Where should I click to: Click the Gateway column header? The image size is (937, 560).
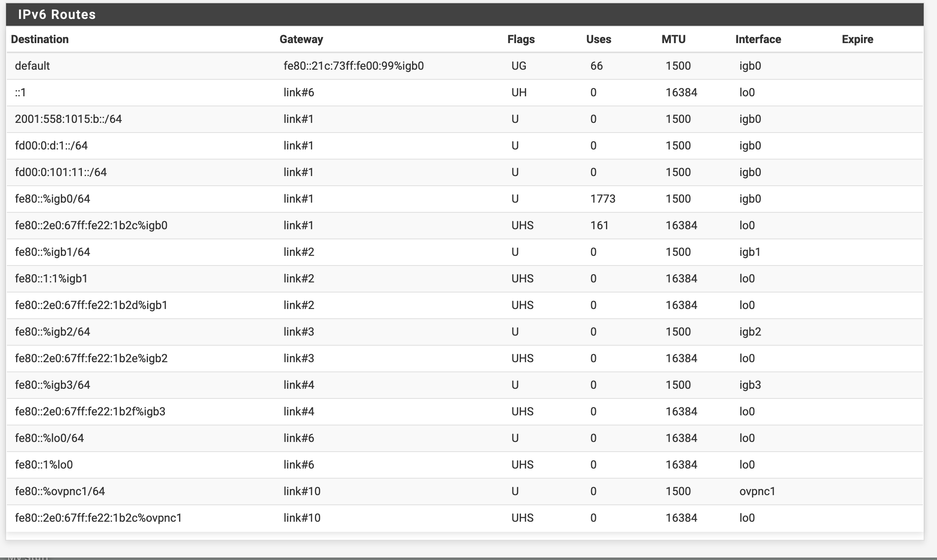(301, 39)
